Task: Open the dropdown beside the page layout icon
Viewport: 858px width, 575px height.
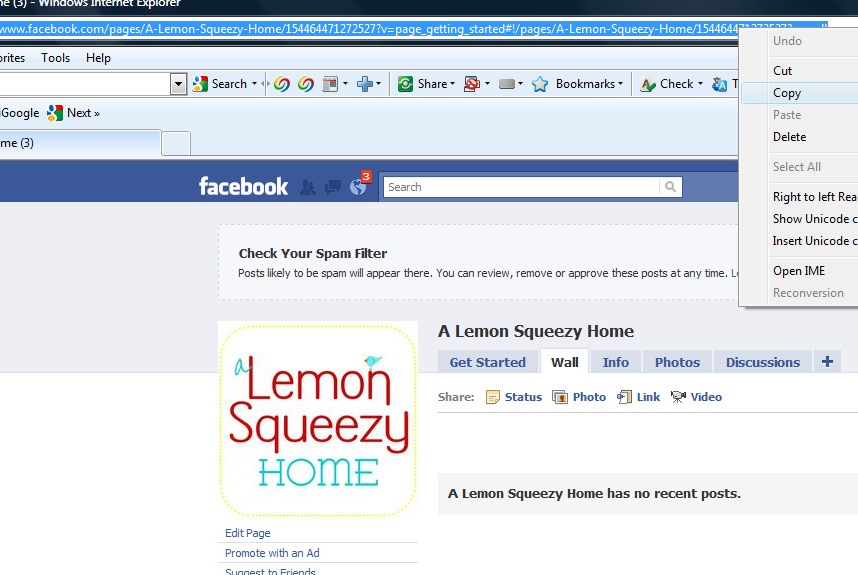Action: pyautogui.click(x=345, y=84)
